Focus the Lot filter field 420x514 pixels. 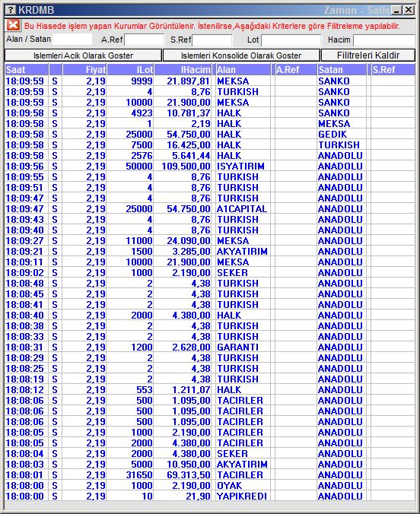pos(291,40)
